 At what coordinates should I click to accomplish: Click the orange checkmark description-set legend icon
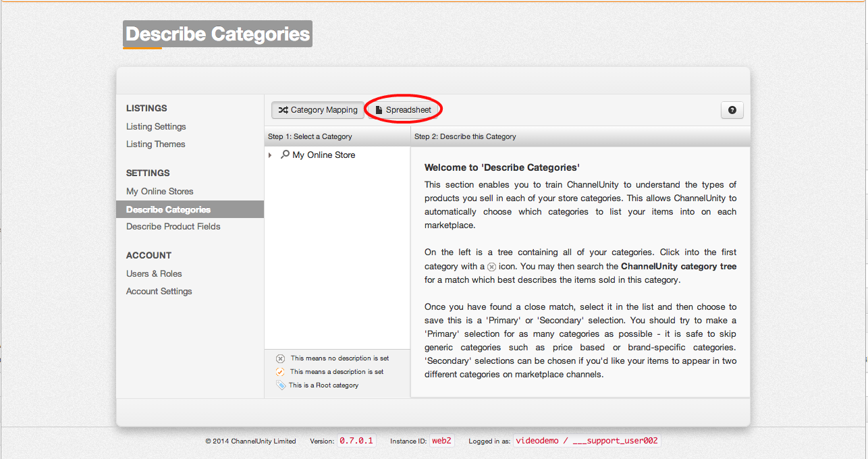click(281, 372)
